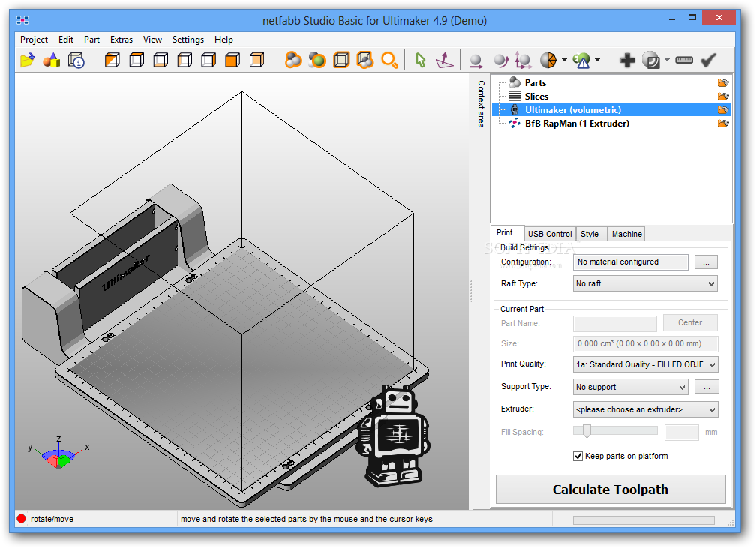Click the Center button
The image size is (756, 548).
pos(690,322)
